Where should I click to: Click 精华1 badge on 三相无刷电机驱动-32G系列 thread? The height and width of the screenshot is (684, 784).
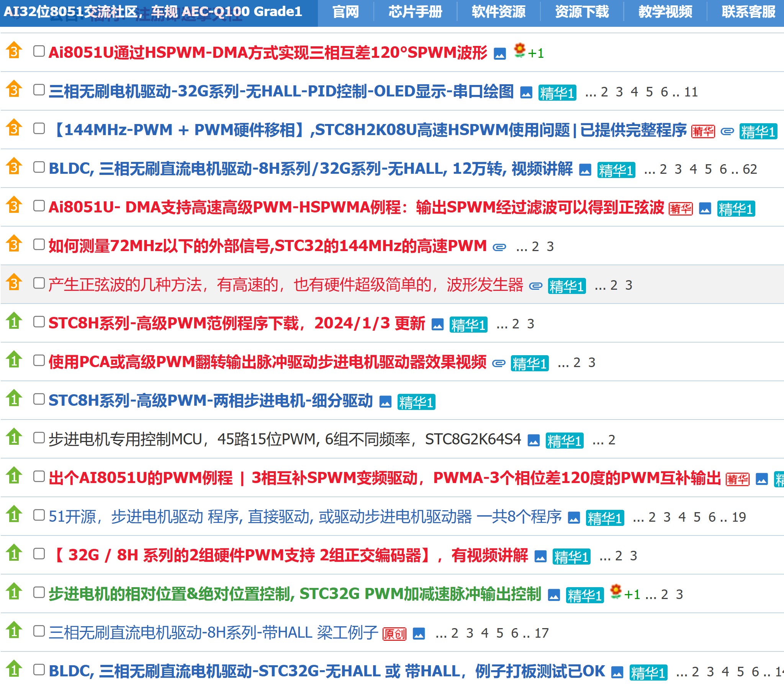click(x=557, y=93)
